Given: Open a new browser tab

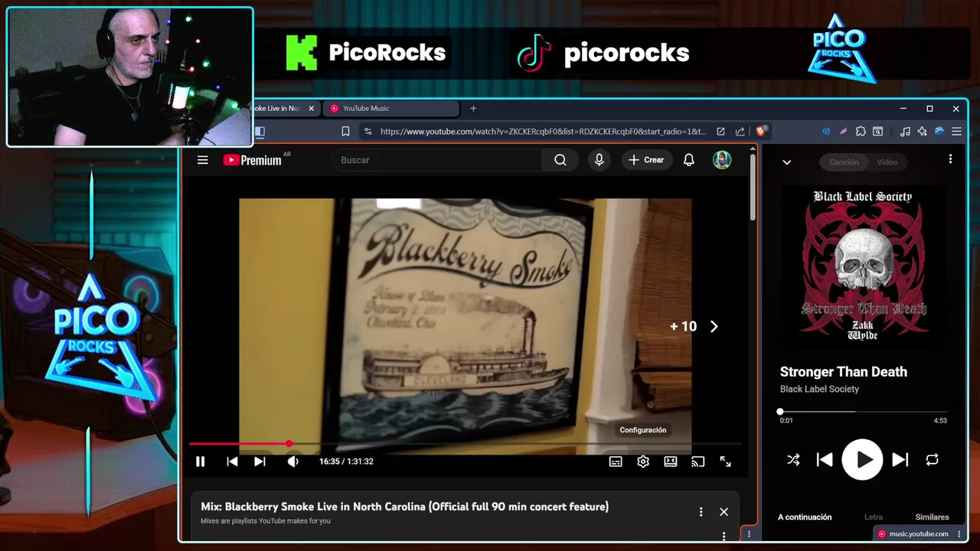Looking at the screenshot, I should click(473, 109).
